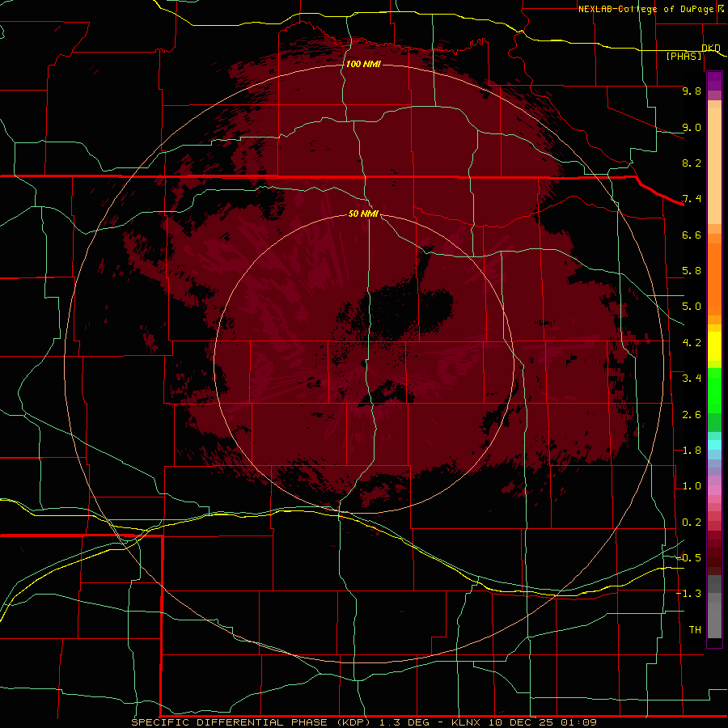Click the TH threshold label
This screenshot has width=728, height=728.
coord(695,630)
